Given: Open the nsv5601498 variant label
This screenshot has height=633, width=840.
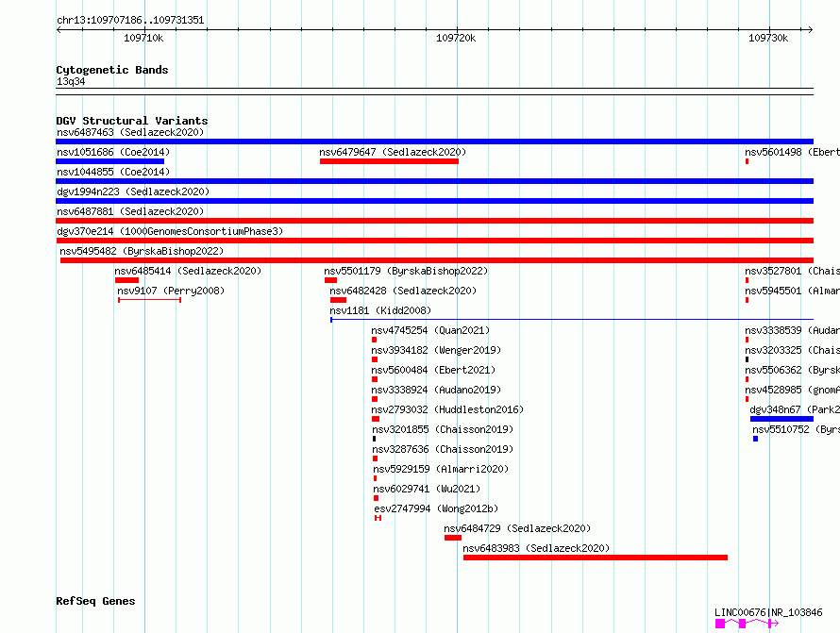Looking at the screenshot, I should (792, 152).
